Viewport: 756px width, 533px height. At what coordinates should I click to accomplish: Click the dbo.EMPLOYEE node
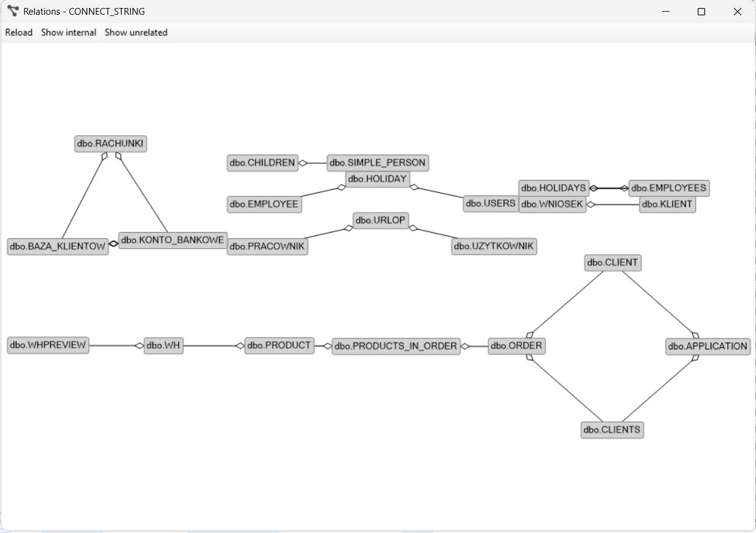pyautogui.click(x=264, y=204)
